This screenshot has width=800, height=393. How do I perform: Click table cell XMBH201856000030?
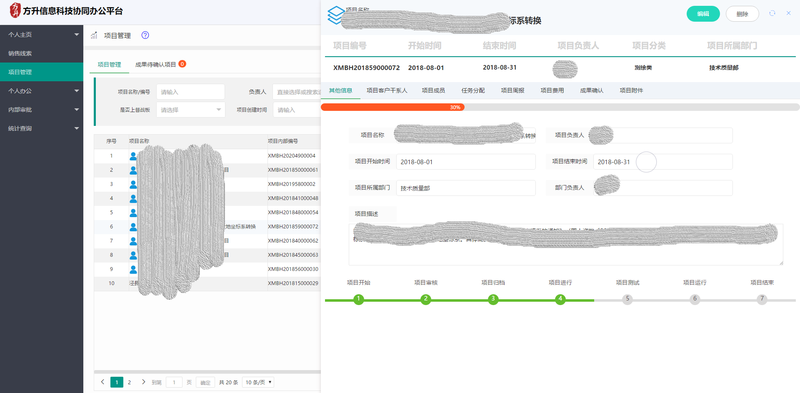(293, 269)
